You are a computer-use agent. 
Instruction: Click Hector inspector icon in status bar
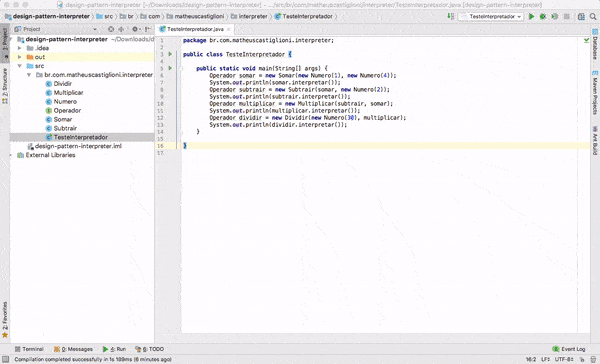(x=593, y=359)
